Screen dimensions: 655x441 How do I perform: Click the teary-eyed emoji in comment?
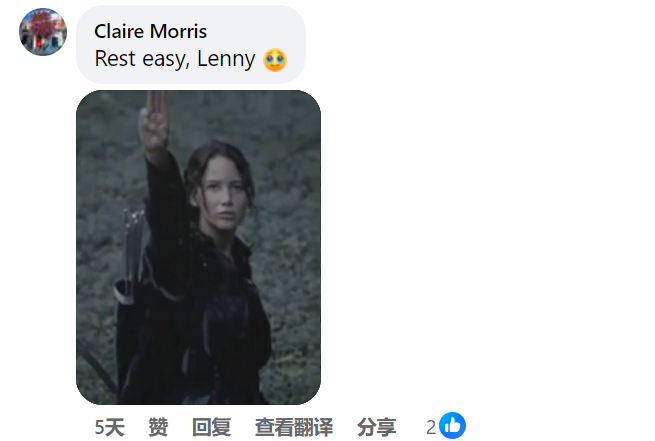tap(275, 60)
